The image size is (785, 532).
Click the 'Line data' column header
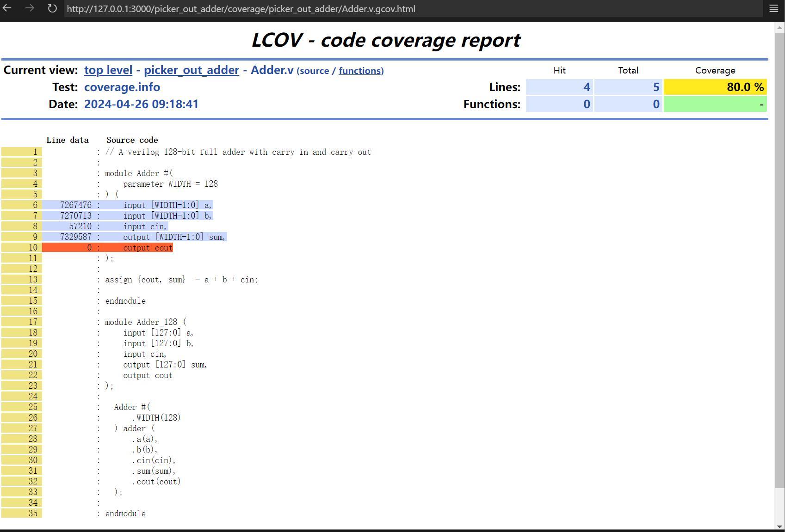[68, 140]
